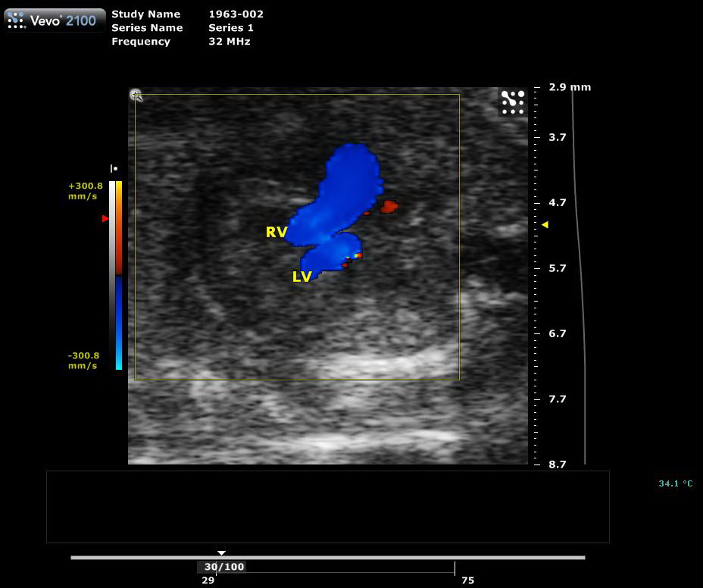Viewport: 703px width, 588px height.
Task: Click cine range start value 29
Action: pos(208,580)
